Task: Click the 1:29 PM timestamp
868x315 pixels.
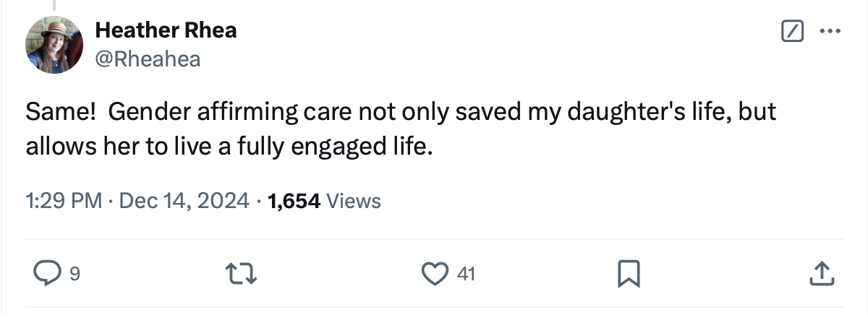Action: (63, 201)
